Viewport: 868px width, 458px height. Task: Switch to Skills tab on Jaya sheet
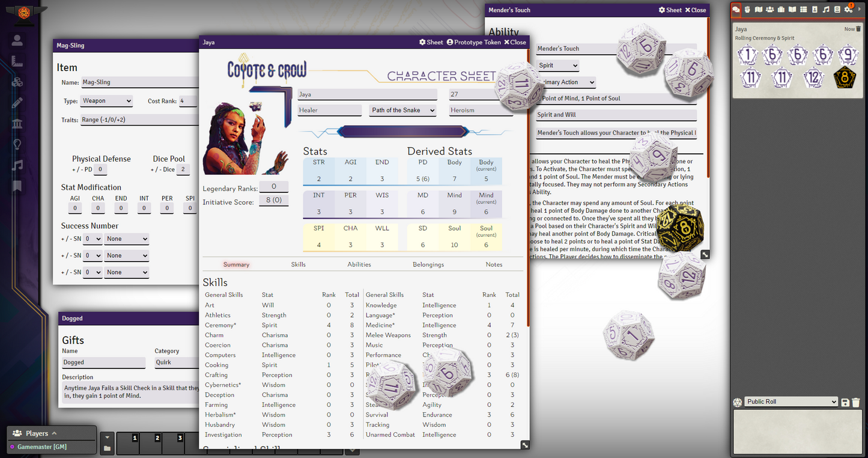tap(299, 264)
